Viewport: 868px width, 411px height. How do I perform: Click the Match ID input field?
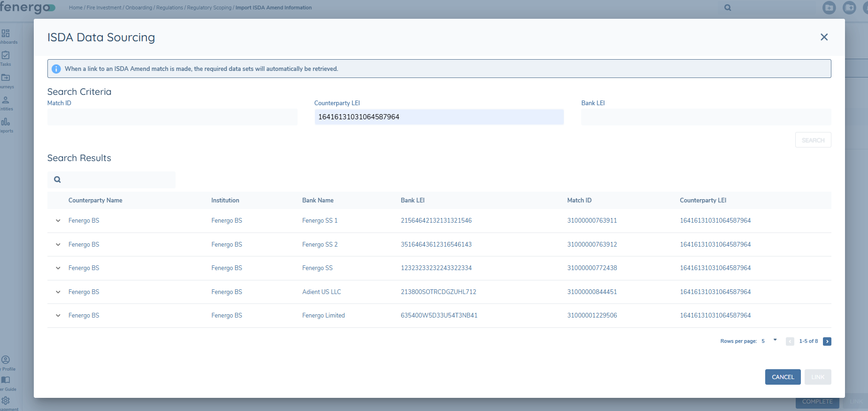(x=172, y=117)
